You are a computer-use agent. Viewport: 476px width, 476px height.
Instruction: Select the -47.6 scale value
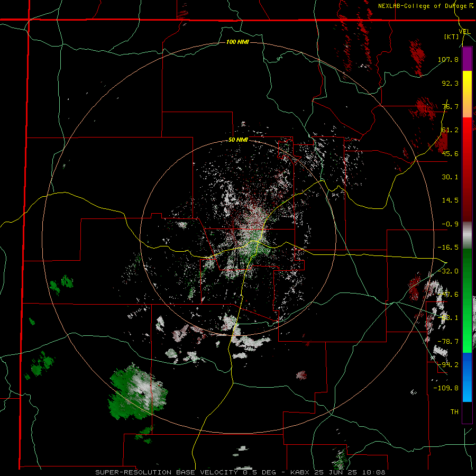point(448,295)
